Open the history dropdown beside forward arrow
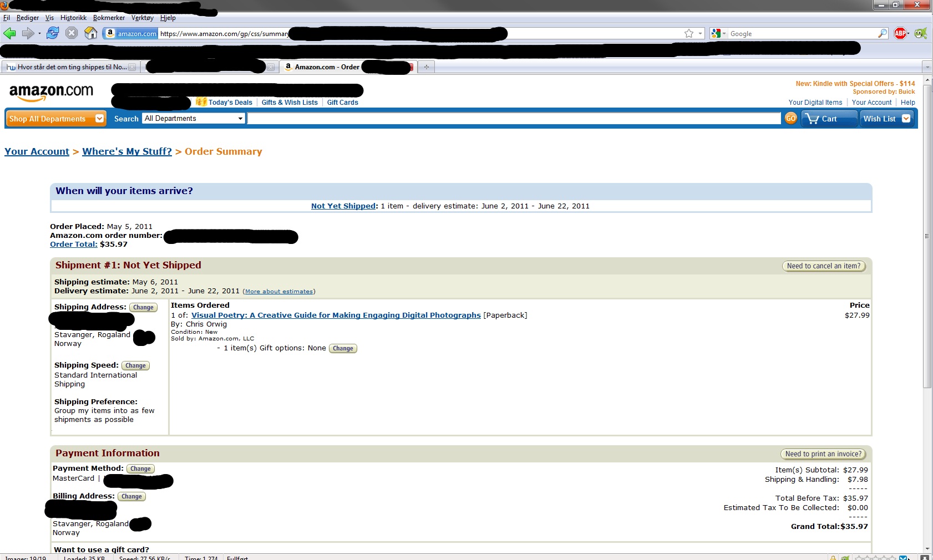The height and width of the screenshot is (560, 933). pos(39,34)
